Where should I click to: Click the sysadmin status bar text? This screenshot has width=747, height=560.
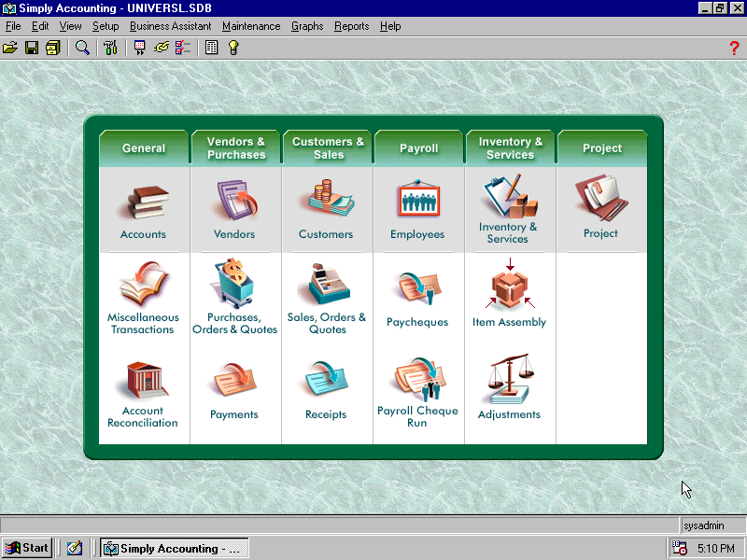pyautogui.click(x=704, y=525)
